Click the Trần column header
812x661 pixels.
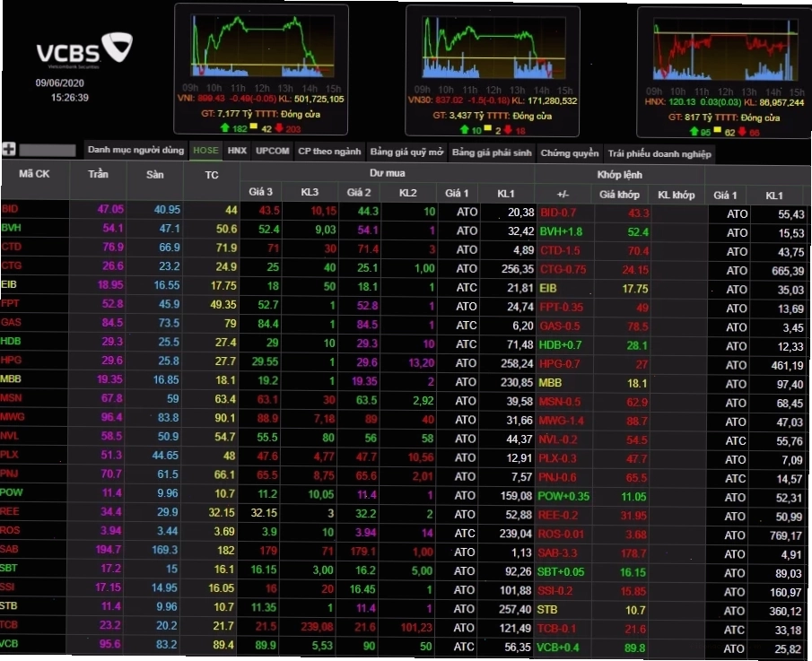tap(98, 174)
